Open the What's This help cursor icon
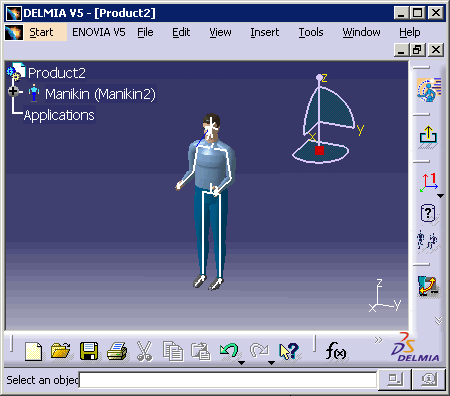Screen dimensions: 450x396 pos(289,351)
